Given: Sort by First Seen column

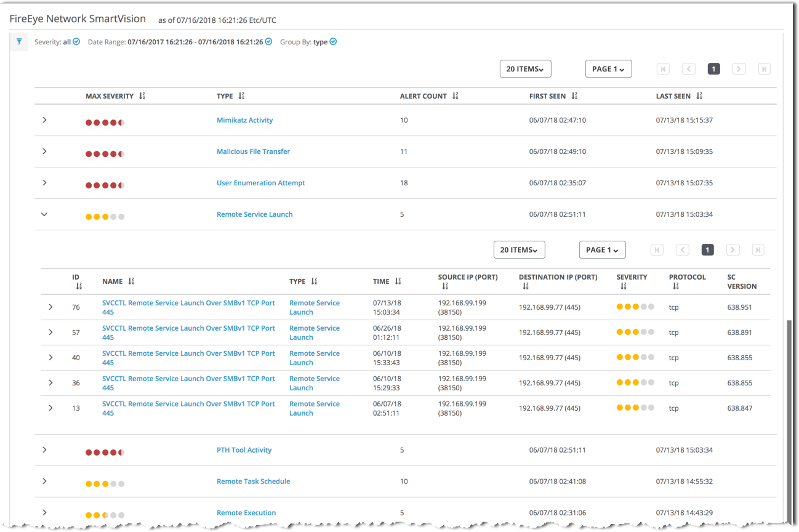Looking at the screenshot, I should point(574,96).
